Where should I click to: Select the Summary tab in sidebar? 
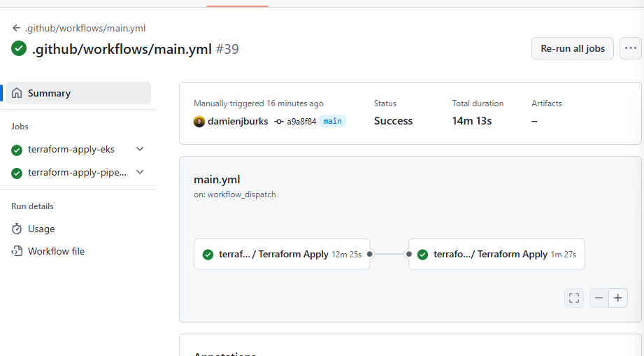click(x=78, y=93)
